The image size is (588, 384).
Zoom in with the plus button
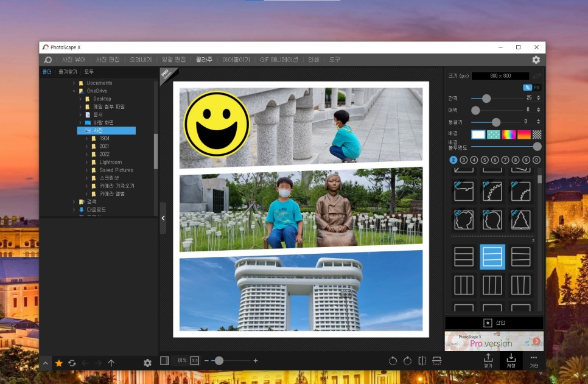256,361
